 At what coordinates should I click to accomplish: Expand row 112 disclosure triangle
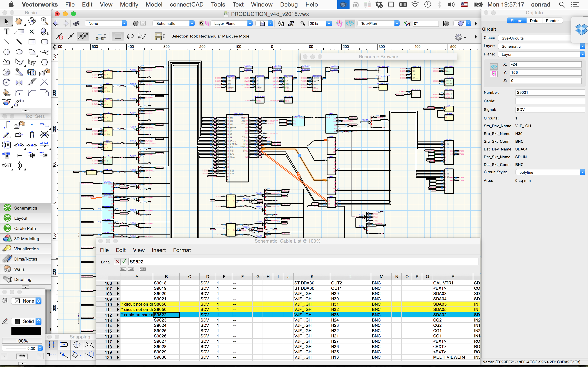[x=118, y=315]
